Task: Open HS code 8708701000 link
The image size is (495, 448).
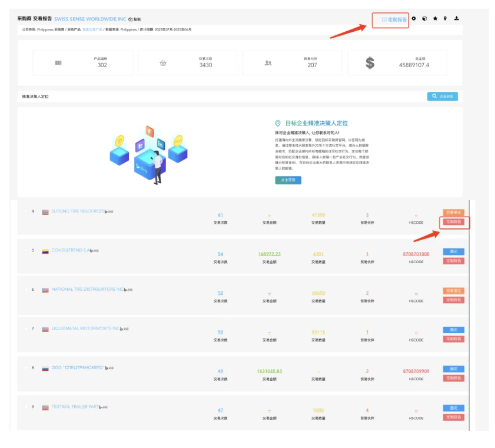Action: click(416, 254)
